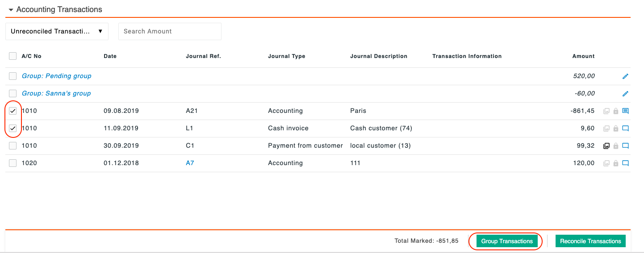This screenshot has height=253, width=644.
Task: Open comment for local customer payment C1
Action: point(625,146)
